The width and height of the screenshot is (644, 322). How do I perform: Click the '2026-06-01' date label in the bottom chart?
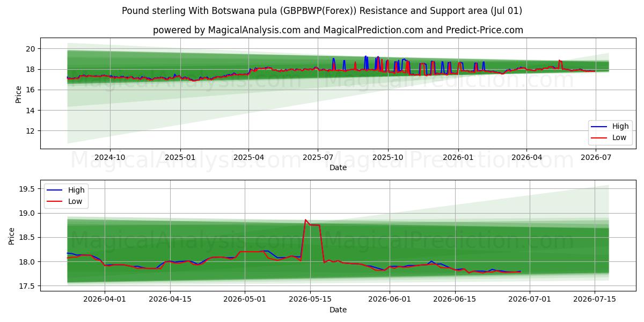(390, 299)
